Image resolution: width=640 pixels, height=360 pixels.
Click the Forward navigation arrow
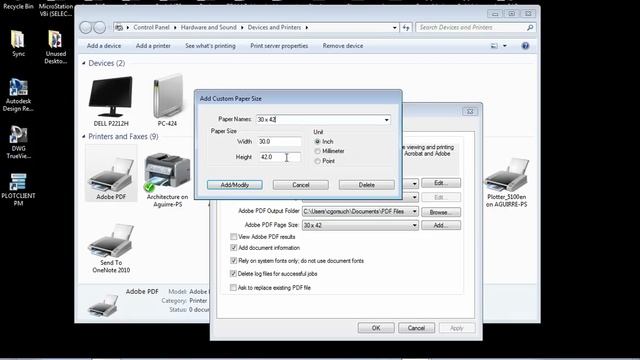pyautogui.click(x=100, y=27)
